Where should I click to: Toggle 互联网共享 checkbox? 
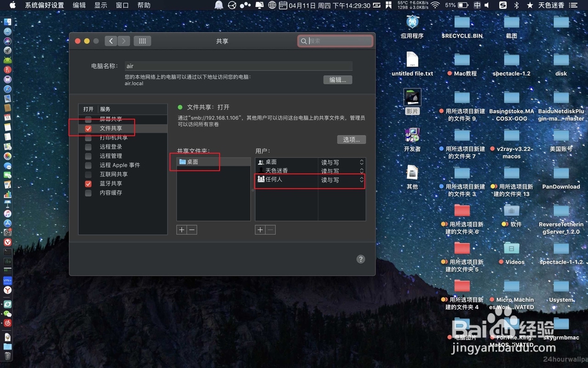pos(88,174)
